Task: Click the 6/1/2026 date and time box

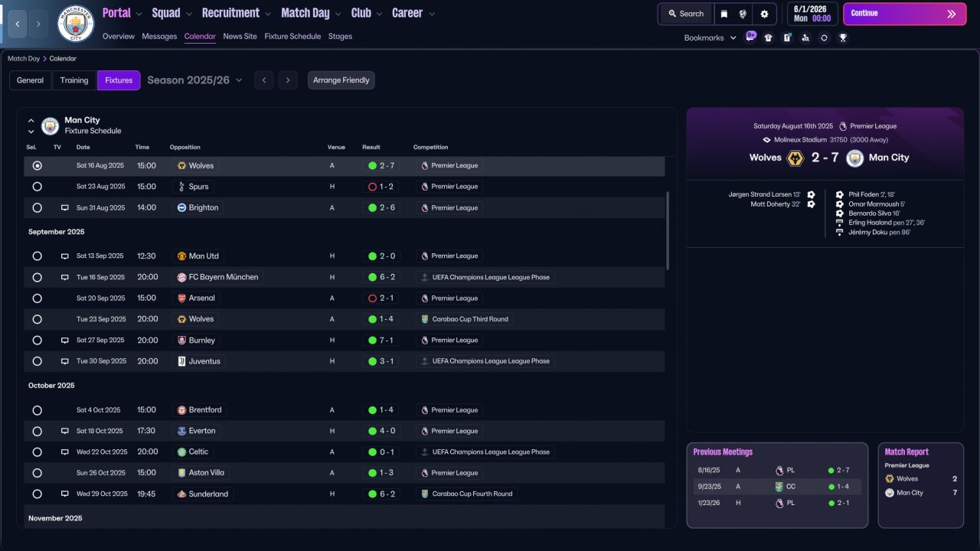Action: click(x=812, y=14)
